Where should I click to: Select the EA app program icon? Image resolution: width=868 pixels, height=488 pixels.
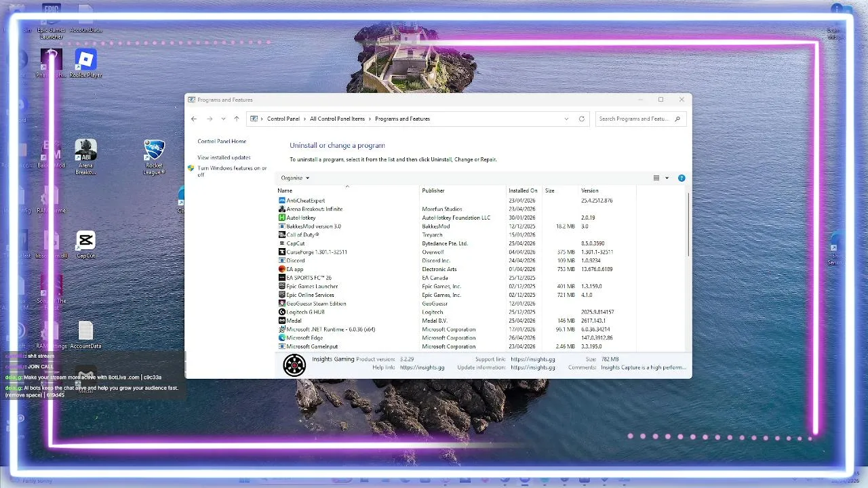pyautogui.click(x=282, y=269)
